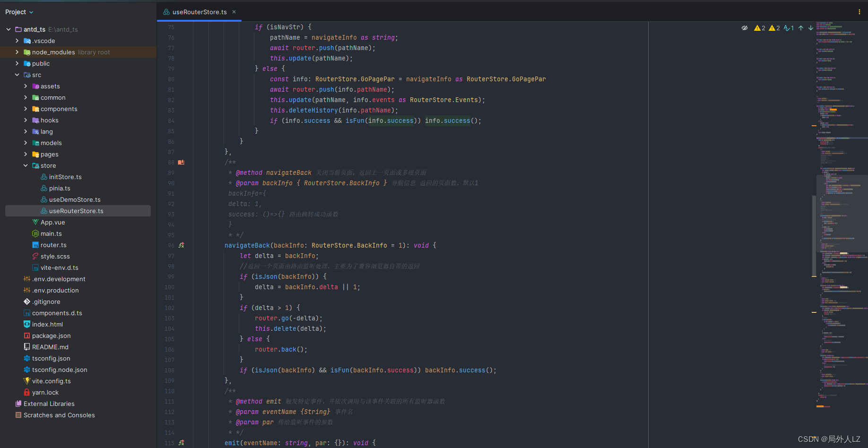Expand the assets folder
This screenshot has width=868, height=448.
point(26,86)
